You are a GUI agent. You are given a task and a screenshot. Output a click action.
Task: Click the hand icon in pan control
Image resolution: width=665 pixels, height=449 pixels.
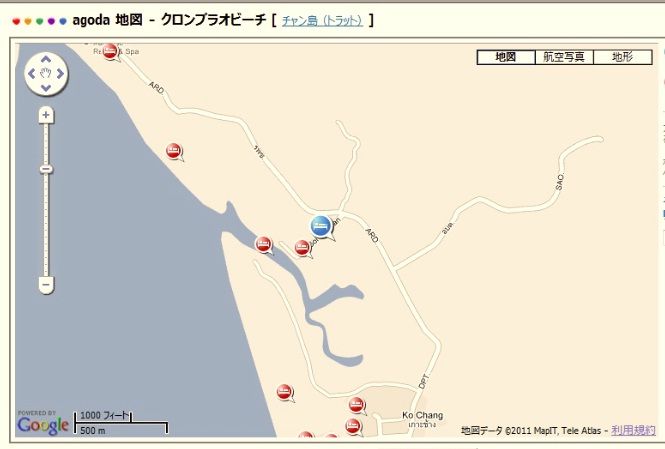[x=46, y=73]
